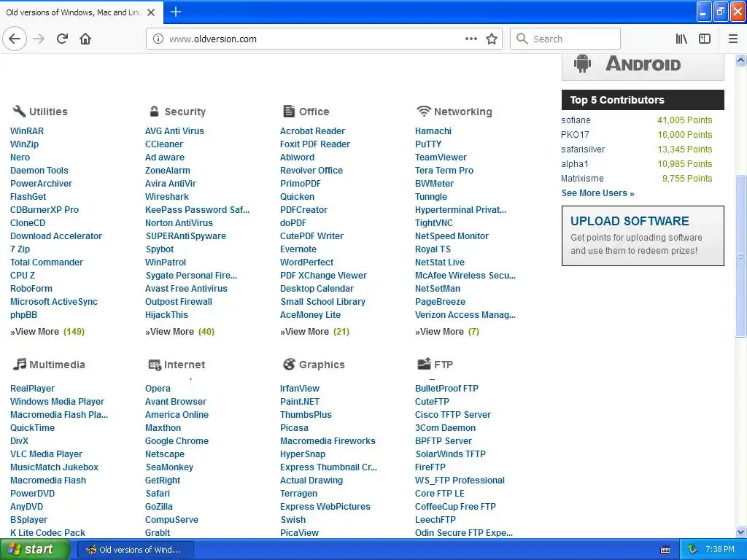Click the Networking wifi icon
This screenshot has width=747, height=560.
(x=423, y=111)
